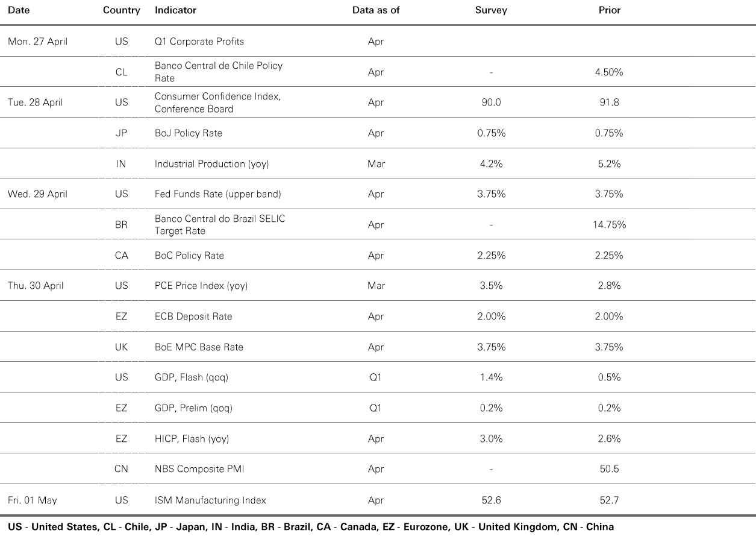Select the ECB Deposit Rate indicator

click(193, 317)
